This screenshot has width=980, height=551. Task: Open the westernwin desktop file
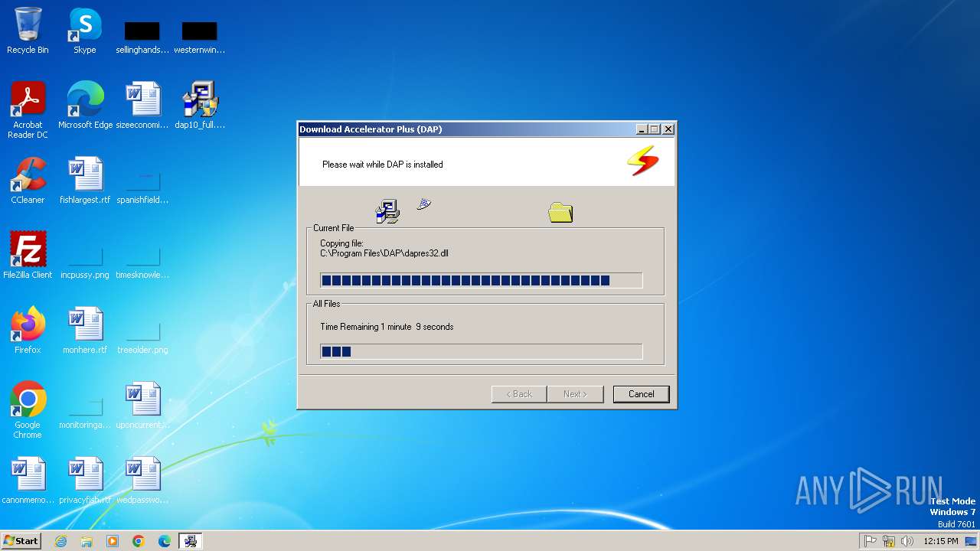pos(200,37)
